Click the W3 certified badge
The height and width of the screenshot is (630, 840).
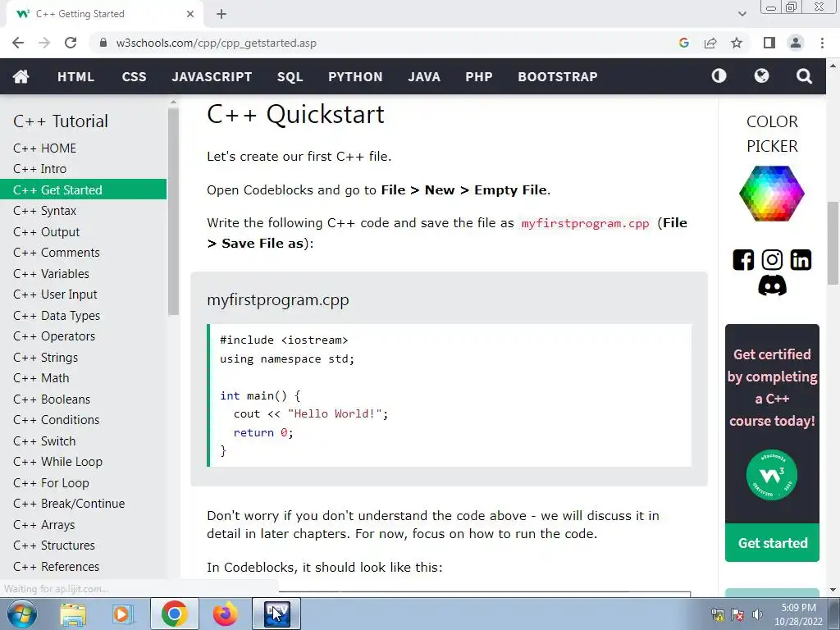pos(772,475)
